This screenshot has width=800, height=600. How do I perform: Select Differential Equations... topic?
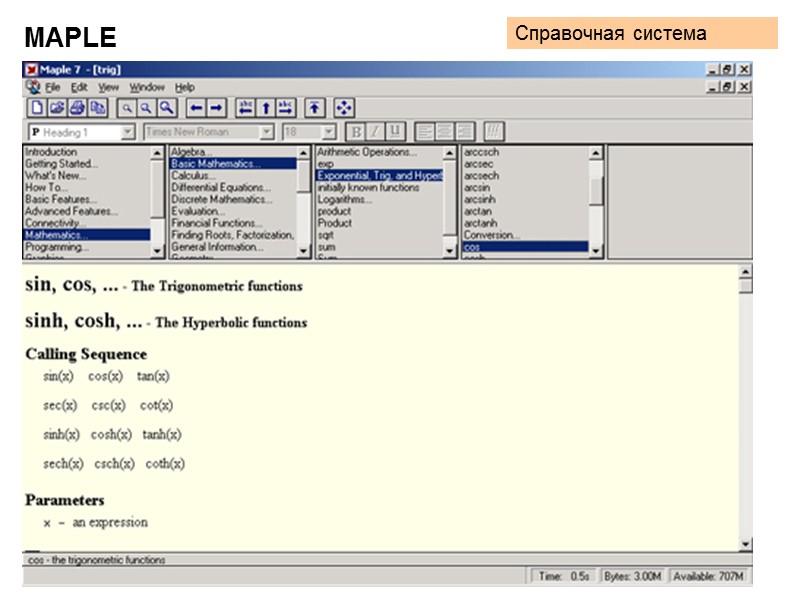coord(221,187)
